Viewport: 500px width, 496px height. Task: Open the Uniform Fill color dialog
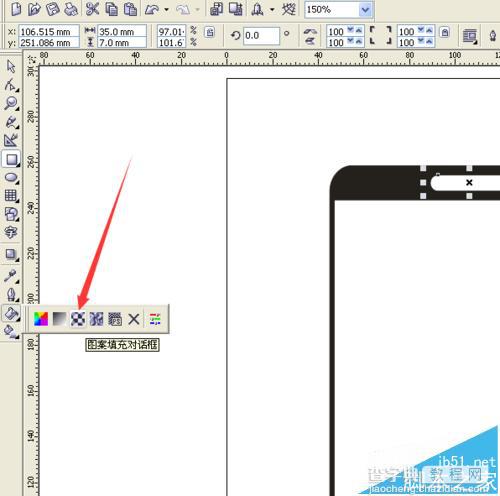click(x=41, y=319)
